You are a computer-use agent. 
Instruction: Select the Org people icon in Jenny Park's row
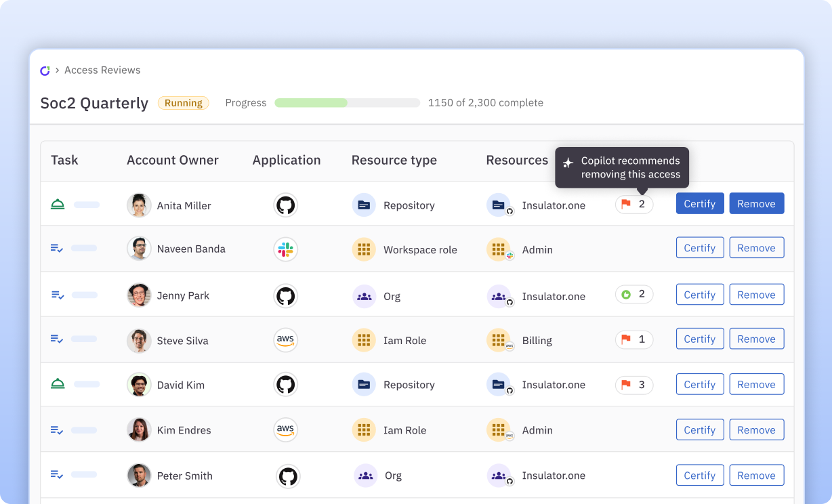tap(364, 295)
